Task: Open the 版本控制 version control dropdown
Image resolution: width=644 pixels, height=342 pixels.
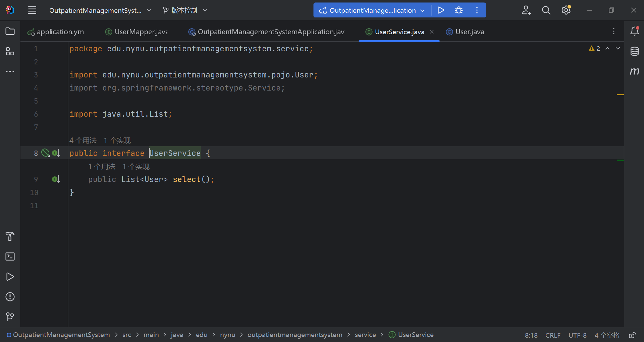Action: 185,10
